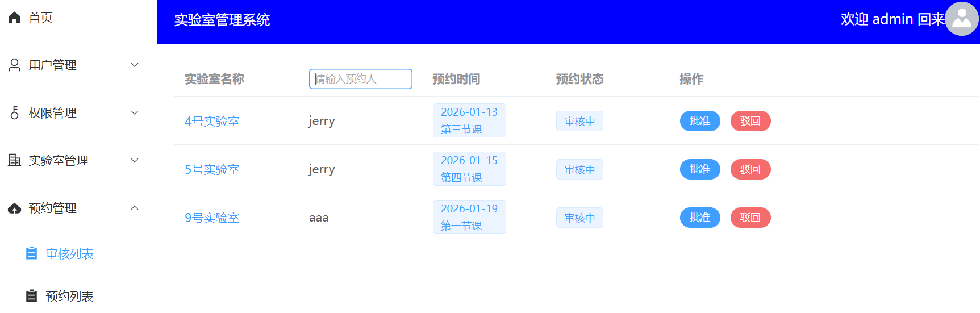Open the 4号实验室 link
Screen dimensions: 980x313
pyautogui.click(x=212, y=121)
